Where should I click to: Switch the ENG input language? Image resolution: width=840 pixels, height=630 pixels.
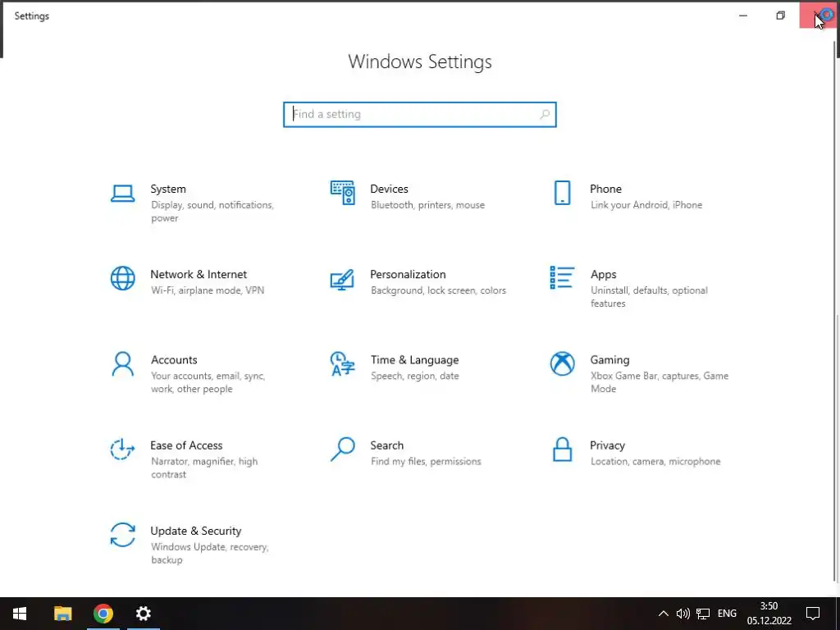point(727,614)
